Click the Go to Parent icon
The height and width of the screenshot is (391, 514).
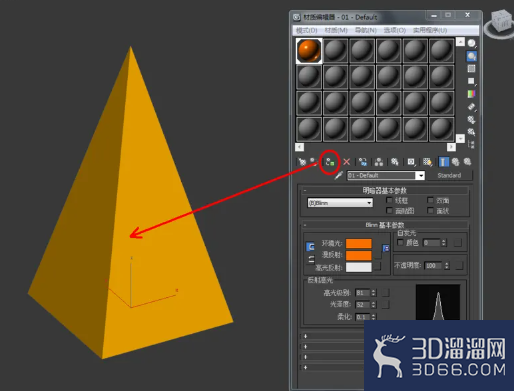pos(455,162)
